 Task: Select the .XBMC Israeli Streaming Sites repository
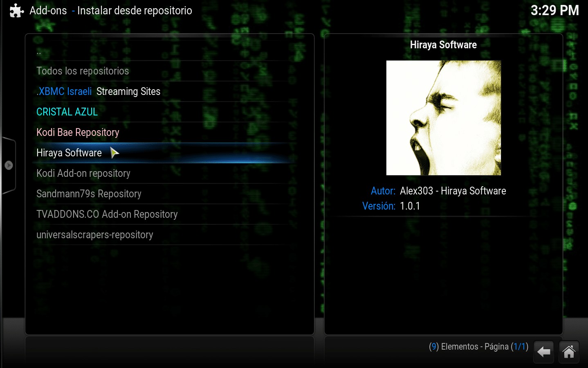pyautogui.click(x=98, y=91)
